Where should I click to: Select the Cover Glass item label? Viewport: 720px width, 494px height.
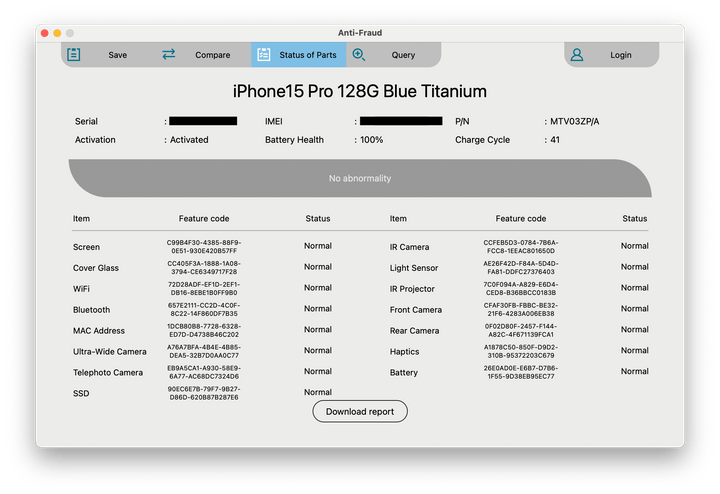click(x=96, y=268)
